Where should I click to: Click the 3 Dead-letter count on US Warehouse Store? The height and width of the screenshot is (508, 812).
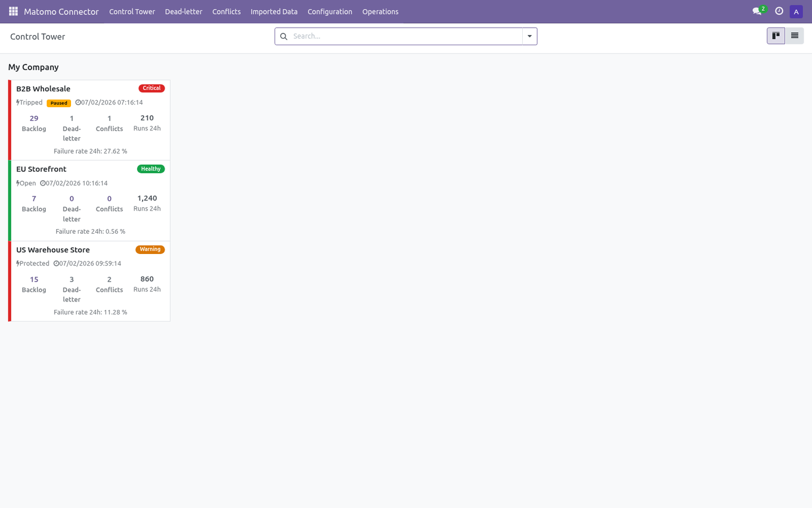tap(72, 289)
